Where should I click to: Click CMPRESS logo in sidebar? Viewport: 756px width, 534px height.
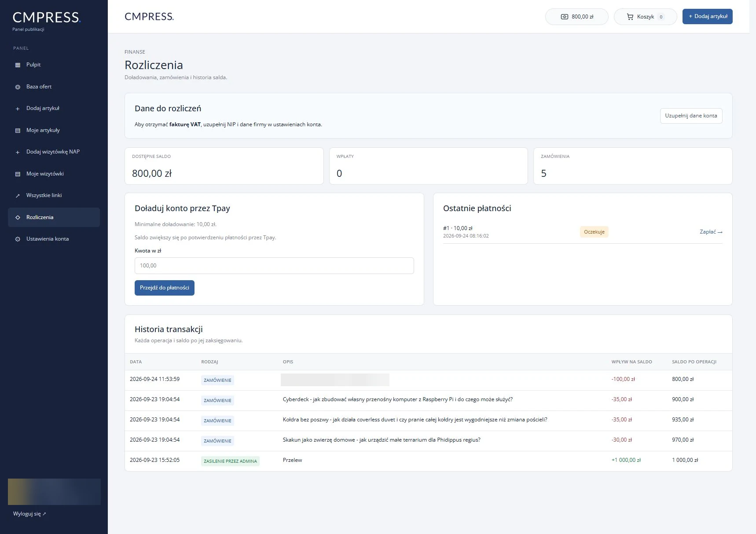click(47, 18)
